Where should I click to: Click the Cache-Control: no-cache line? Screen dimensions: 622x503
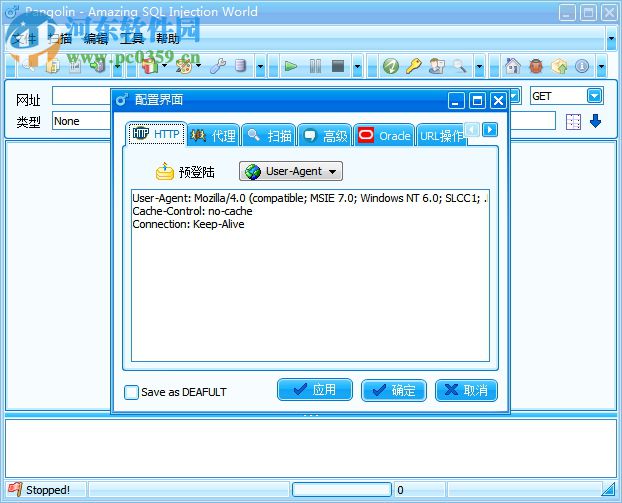pyautogui.click(x=192, y=211)
